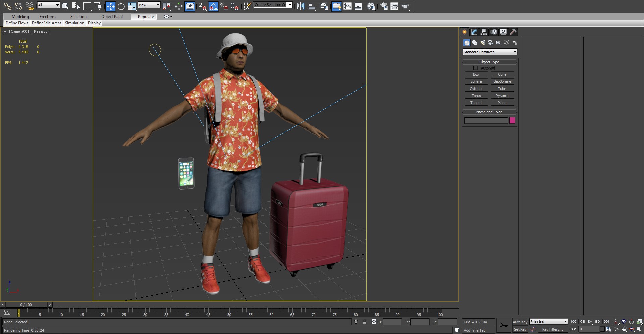Enable the AutoGrid checkbox

[475, 68]
